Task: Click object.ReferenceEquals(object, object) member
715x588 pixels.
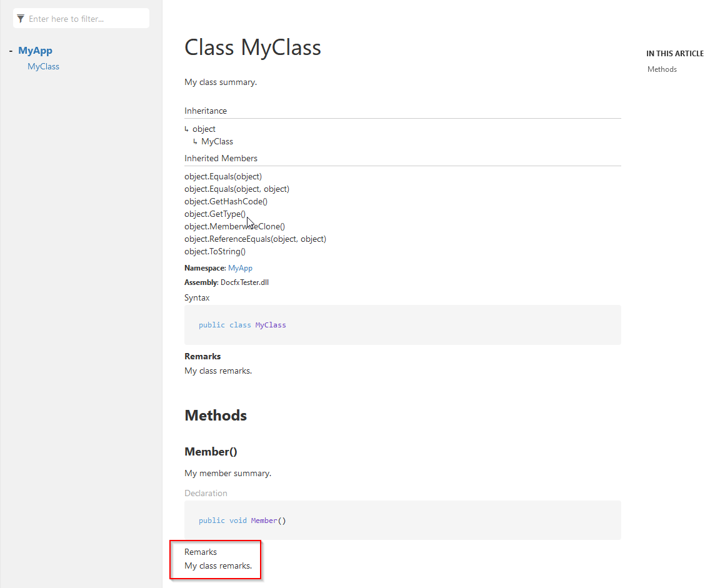Action: (x=256, y=239)
